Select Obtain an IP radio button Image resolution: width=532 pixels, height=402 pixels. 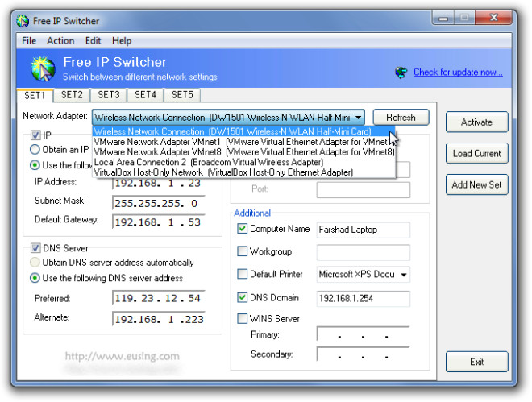(x=35, y=150)
